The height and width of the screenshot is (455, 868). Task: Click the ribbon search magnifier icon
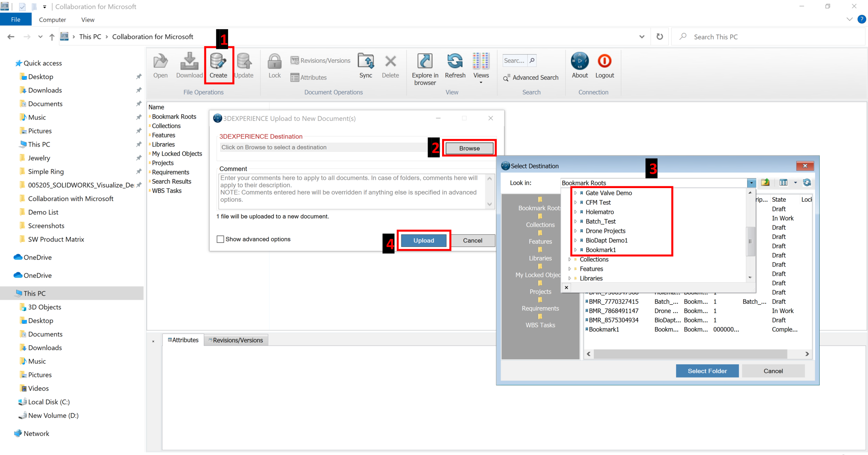532,61
